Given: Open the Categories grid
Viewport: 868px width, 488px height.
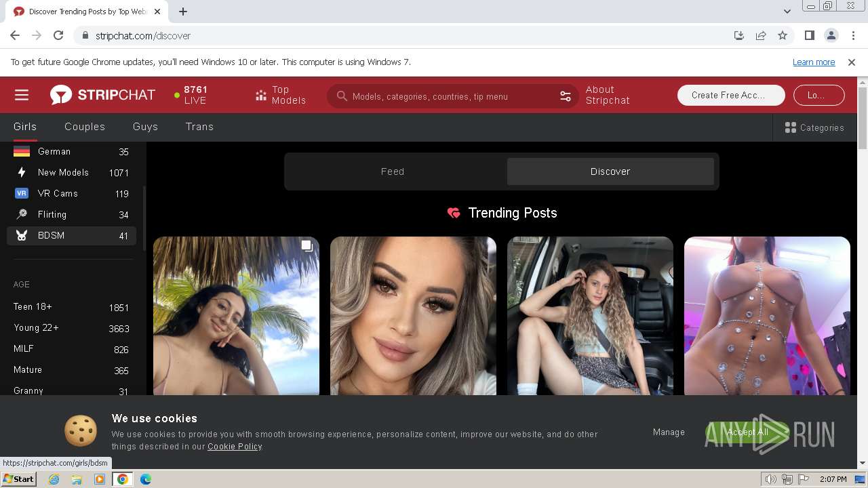Looking at the screenshot, I should click(814, 127).
